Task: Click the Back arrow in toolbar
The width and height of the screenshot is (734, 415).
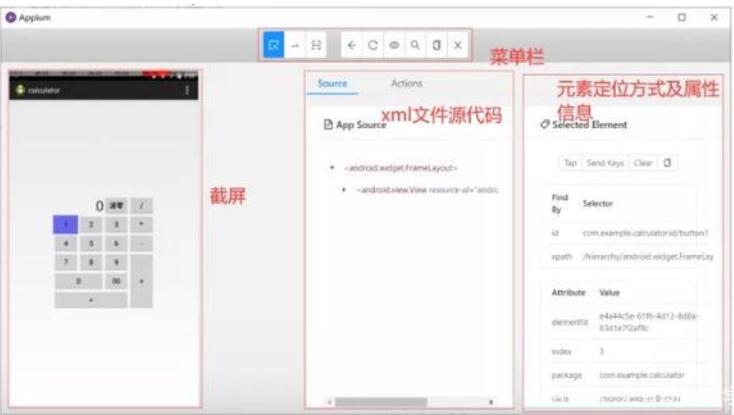Action: (352, 45)
